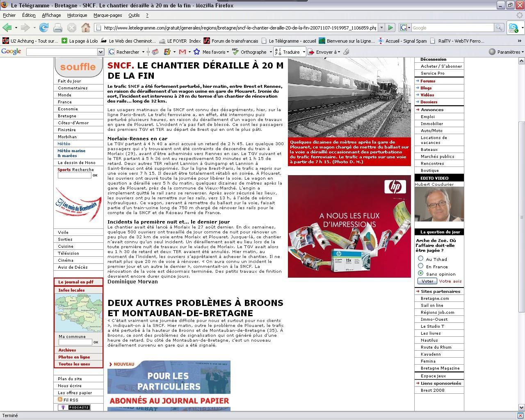Open the Le journal en pdf link
The image size is (525, 420).
tap(76, 282)
